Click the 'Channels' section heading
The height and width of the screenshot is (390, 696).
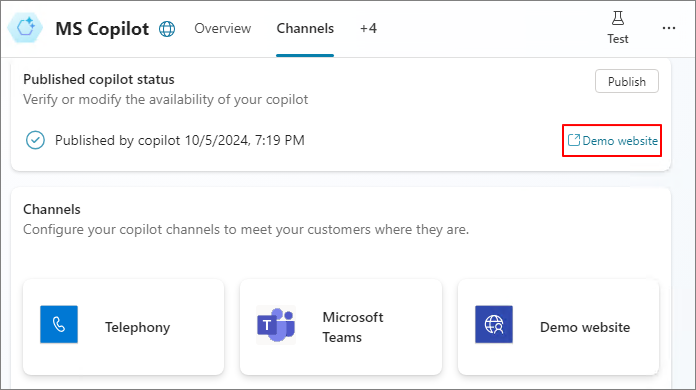(x=52, y=209)
